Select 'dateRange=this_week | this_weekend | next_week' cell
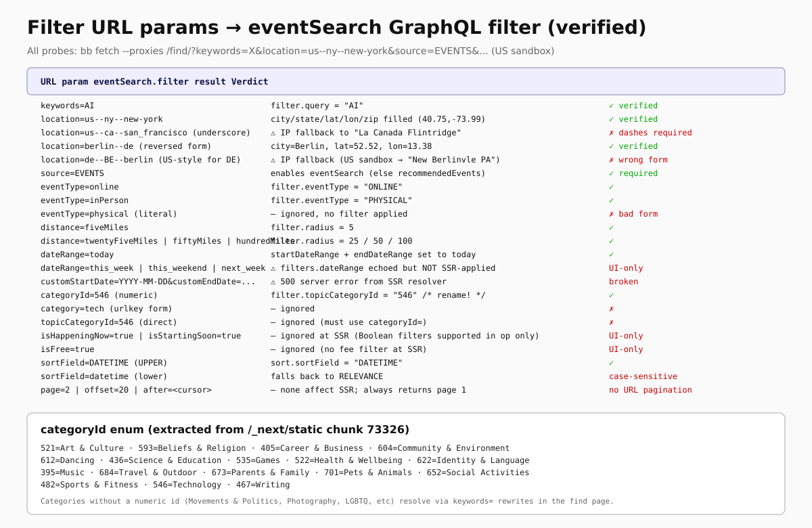 [153, 268]
